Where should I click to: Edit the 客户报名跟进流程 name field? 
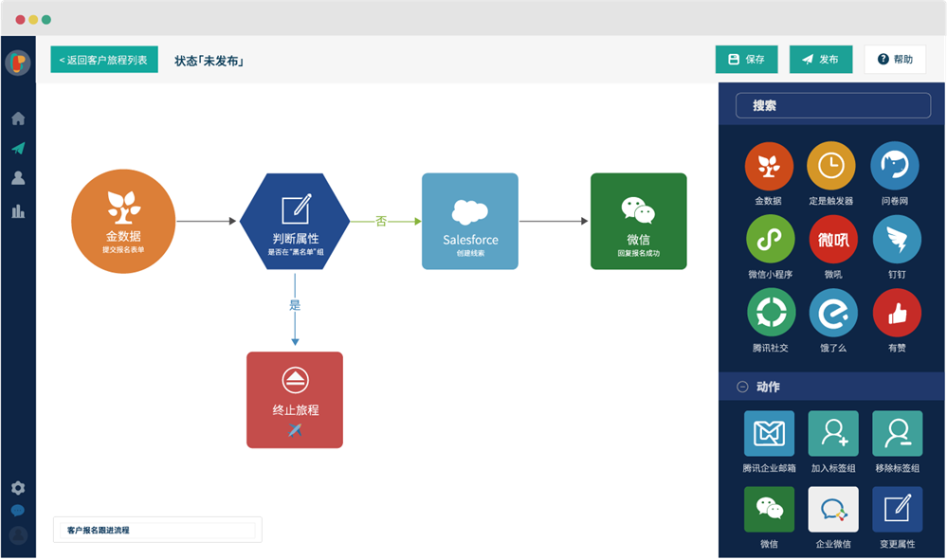[157, 530]
